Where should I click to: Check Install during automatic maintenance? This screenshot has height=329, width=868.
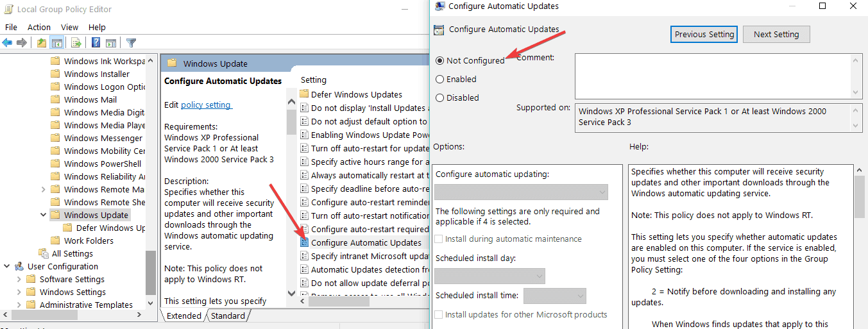(439, 239)
